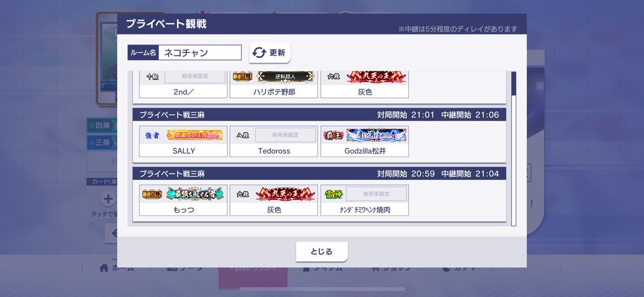
Task: Click the 雷神 rank icon
Action: 333,194
